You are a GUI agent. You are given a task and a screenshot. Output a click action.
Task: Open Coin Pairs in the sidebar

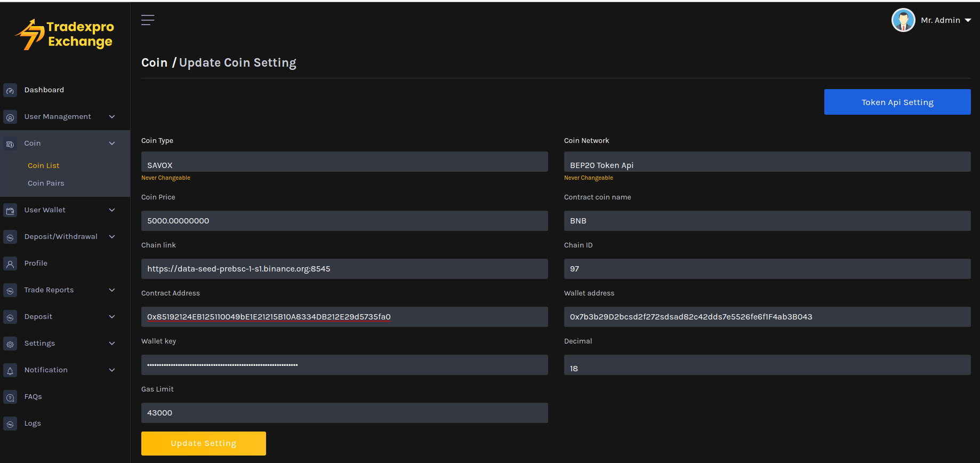pos(46,183)
